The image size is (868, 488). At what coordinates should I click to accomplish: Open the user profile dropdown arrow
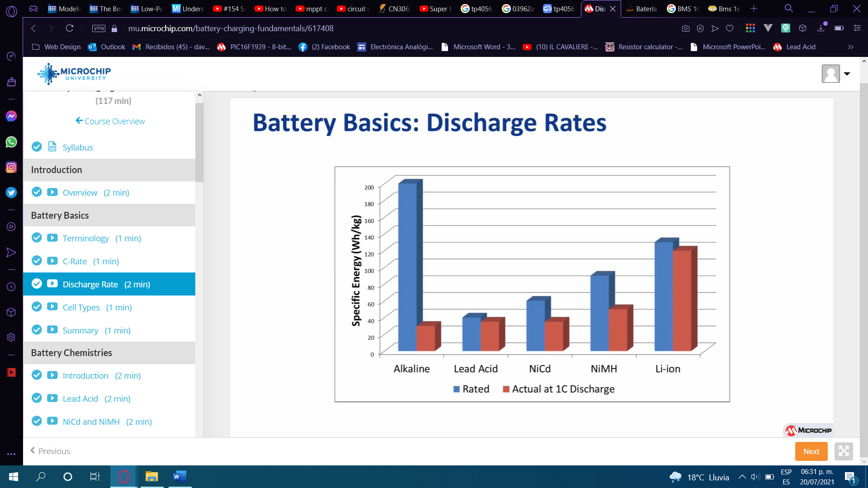[847, 74]
